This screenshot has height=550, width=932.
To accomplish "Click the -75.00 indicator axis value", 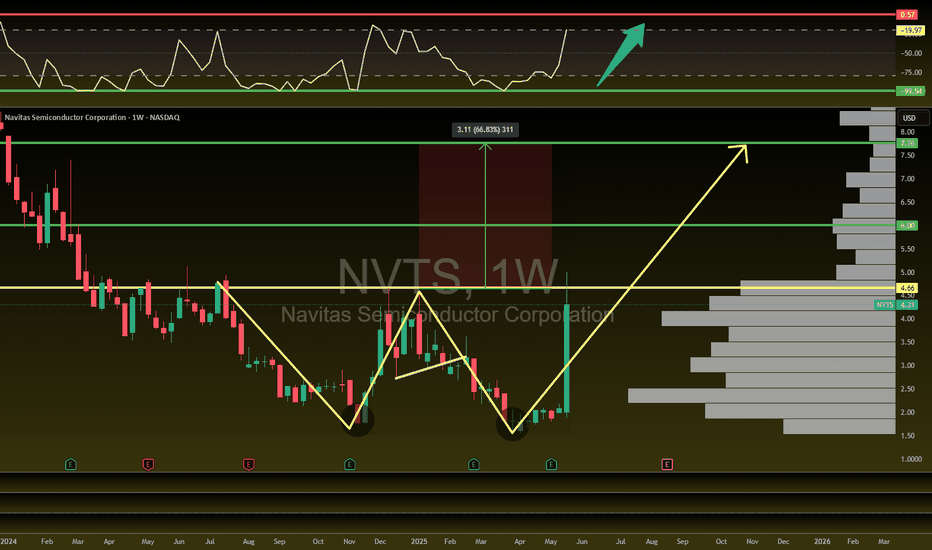I will pyautogui.click(x=911, y=72).
